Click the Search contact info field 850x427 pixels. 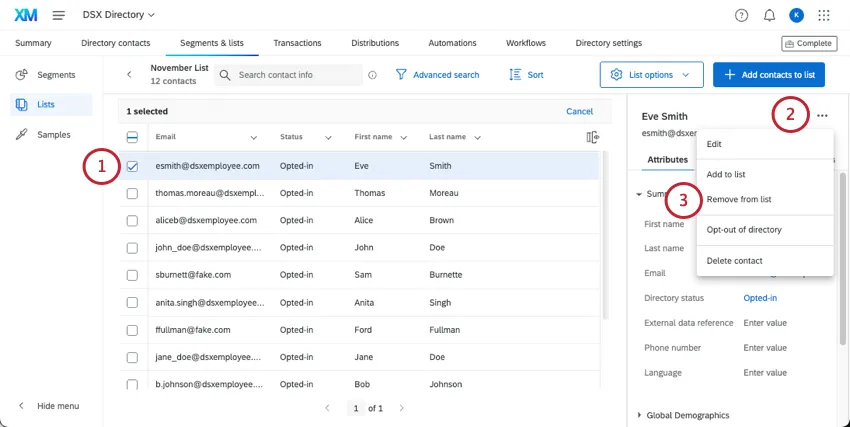coord(297,75)
